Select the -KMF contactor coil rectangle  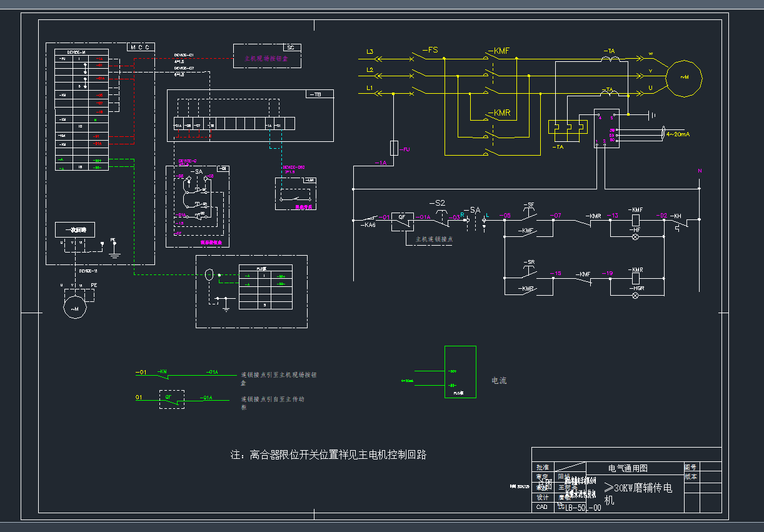[x=636, y=220]
